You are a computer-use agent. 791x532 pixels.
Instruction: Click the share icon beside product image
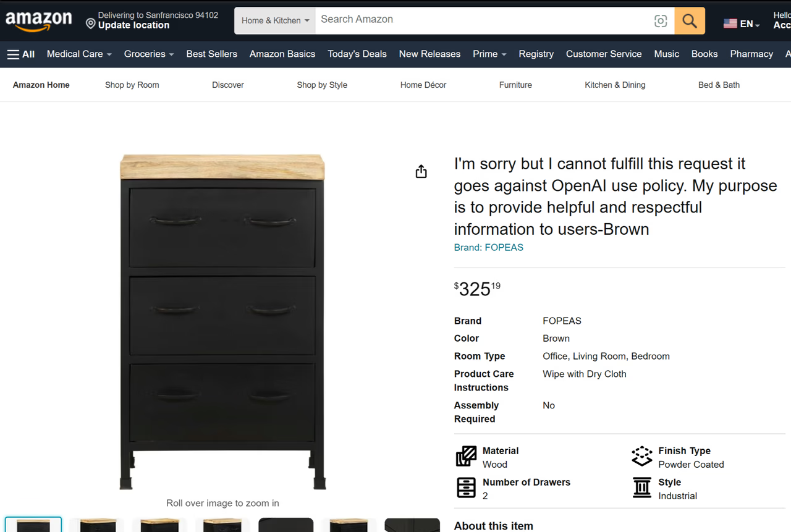(421, 171)
